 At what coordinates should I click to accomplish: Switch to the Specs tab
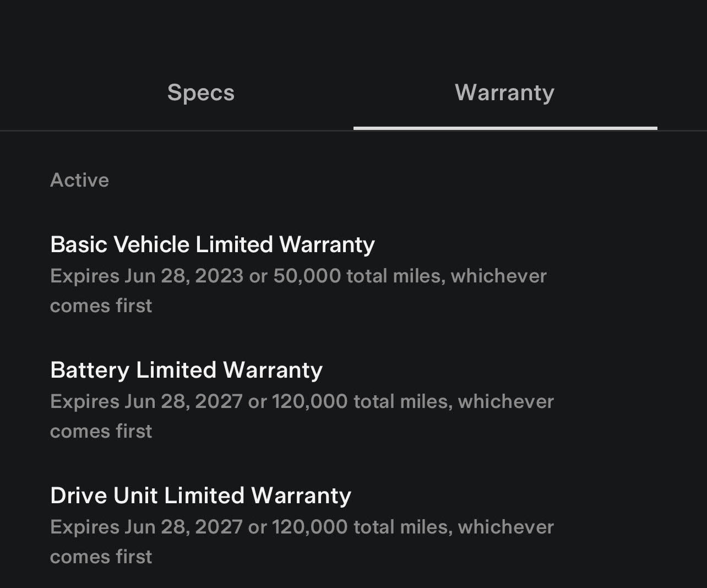coord(201,92)
